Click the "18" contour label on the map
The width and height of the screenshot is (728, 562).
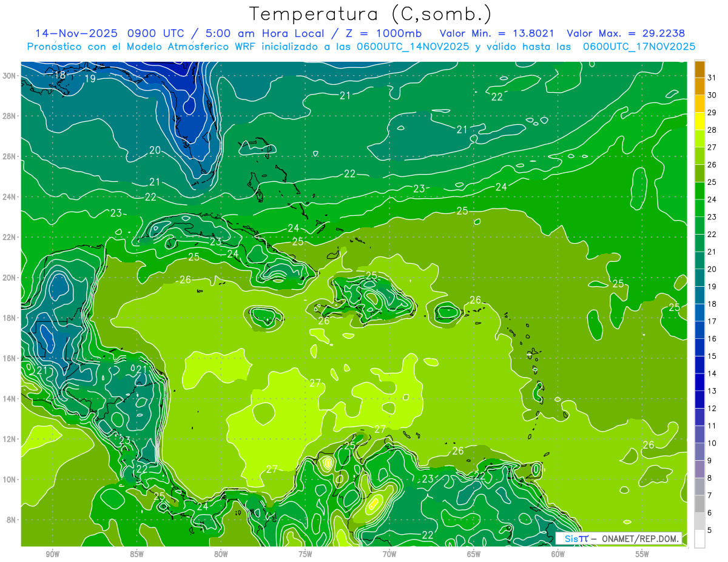[60, 76]
